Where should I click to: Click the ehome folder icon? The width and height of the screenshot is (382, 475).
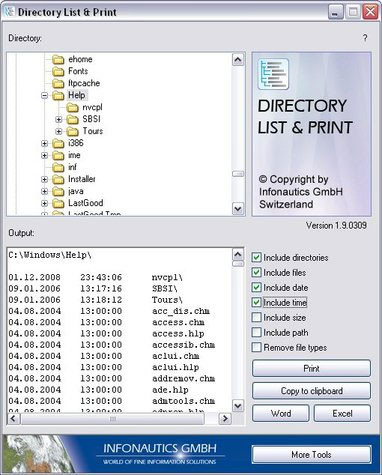coord(58,60)
